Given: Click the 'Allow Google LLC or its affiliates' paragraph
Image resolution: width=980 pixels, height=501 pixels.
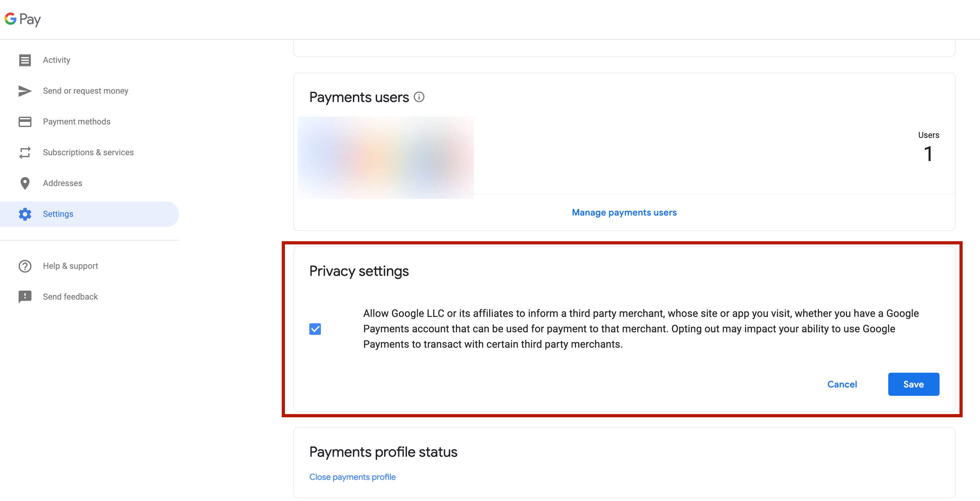Looking at the screenshot, I should (x=640, y=329).
